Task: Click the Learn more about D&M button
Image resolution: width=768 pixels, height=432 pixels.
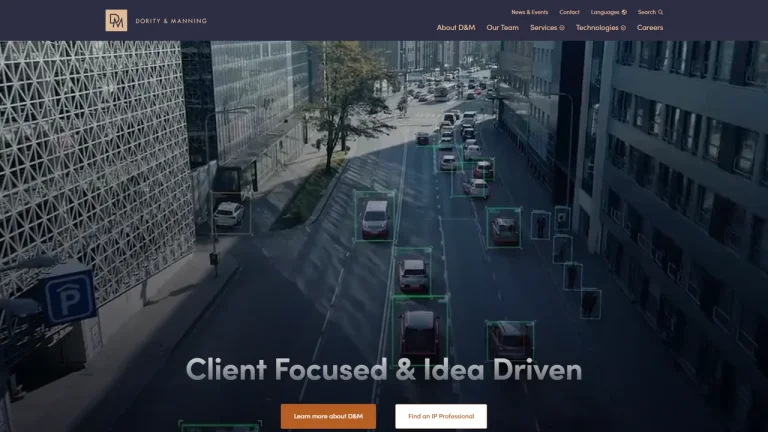Action: pos(328,416)
